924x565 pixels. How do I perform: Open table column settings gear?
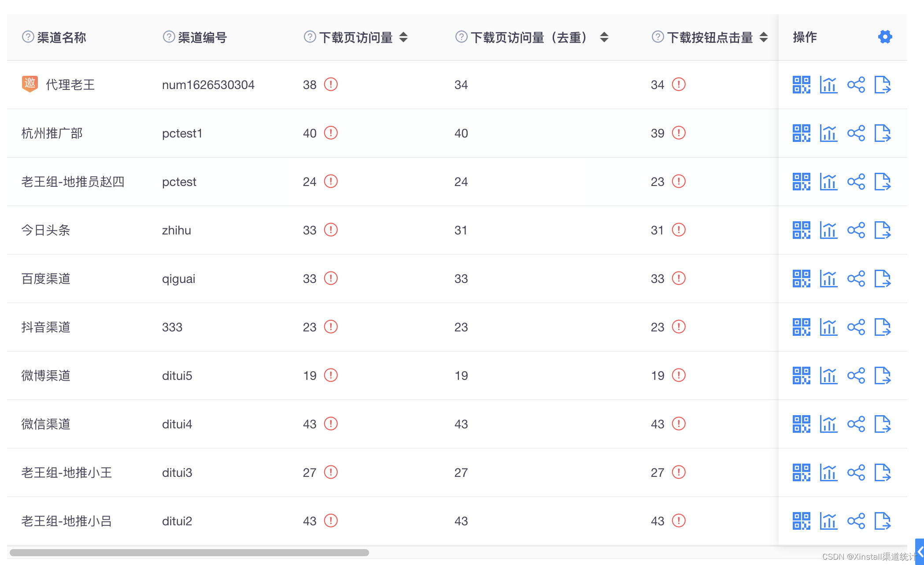click(x=885, y=37)
